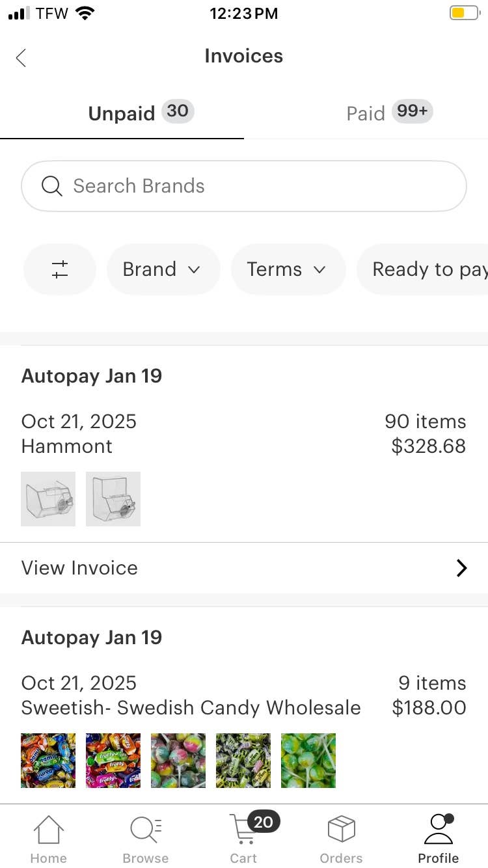This screenshot has width=488, height=868.
Task: Expand the Brand filter dropdown
Action: coord(162,269)
